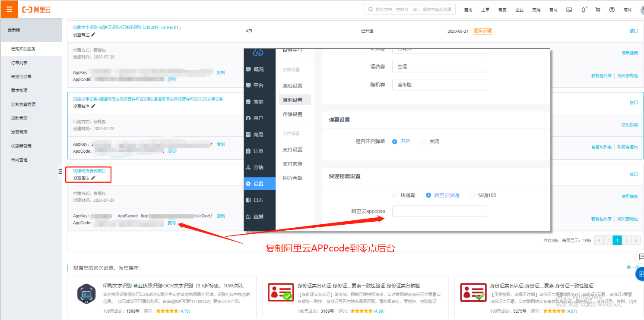Viewport: 644px width, 320px height.
Task: Go to pagination page 1
Action: tap(617, 240)
